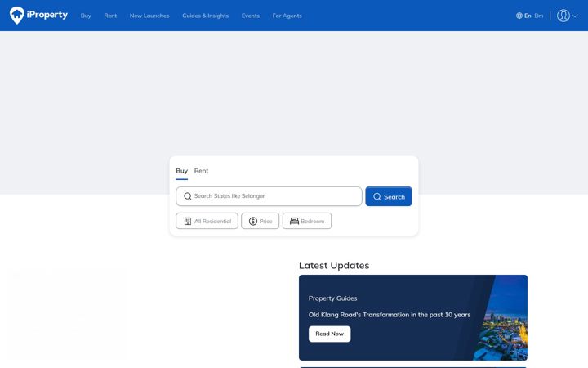588x368 pixels.
Task: Switch language to En
Action: tap(528, 16)
